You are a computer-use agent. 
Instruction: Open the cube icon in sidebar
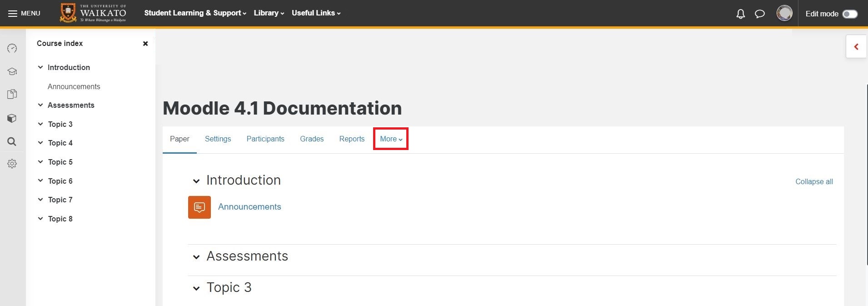click(12, 118)
